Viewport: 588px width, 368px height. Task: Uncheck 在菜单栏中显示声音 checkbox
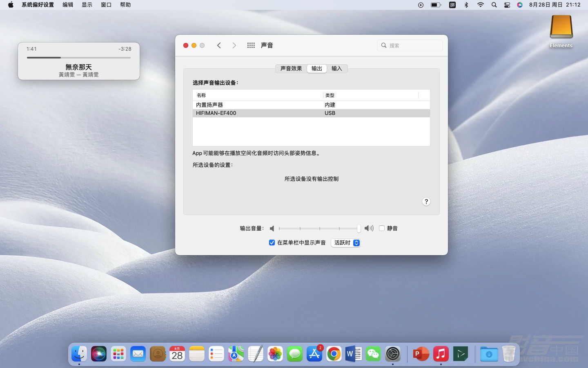272,242
